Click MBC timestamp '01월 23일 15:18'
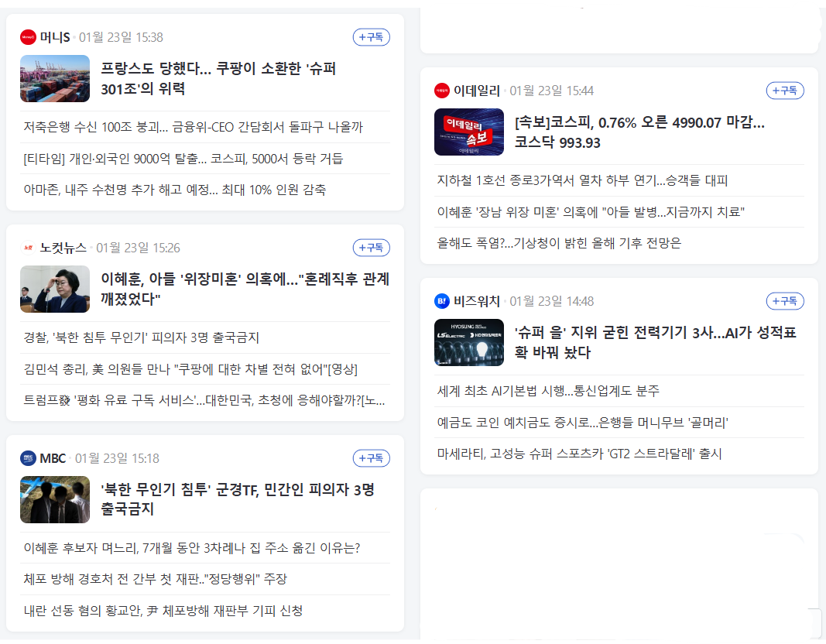 click(117, 458)
